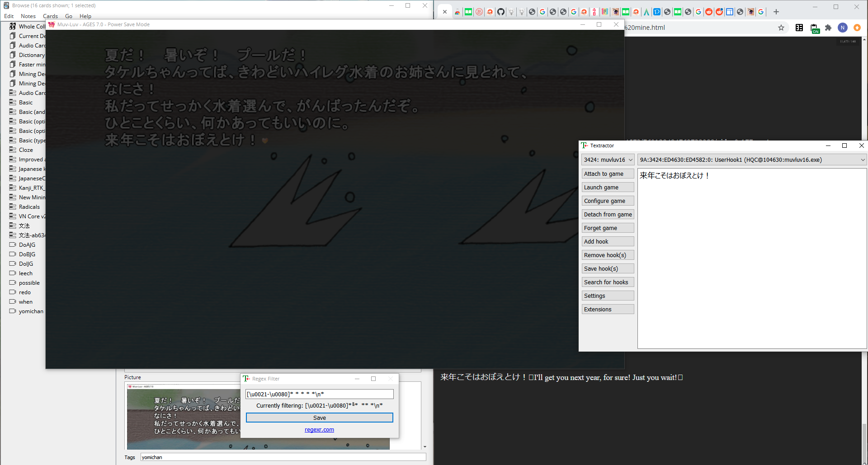Click the Chrome profile avatar icon

point(843,28)
